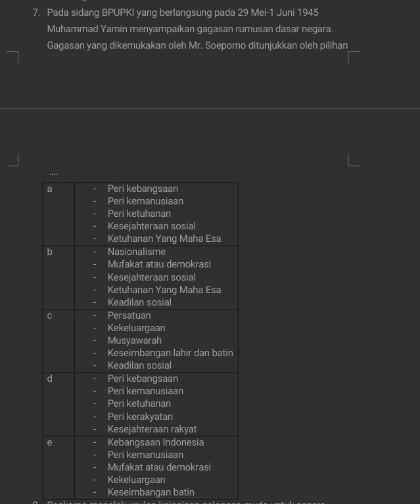The height and width of the screenshot is (504, 420).
Task: Select the option c label cell
Action: (58, 341)
